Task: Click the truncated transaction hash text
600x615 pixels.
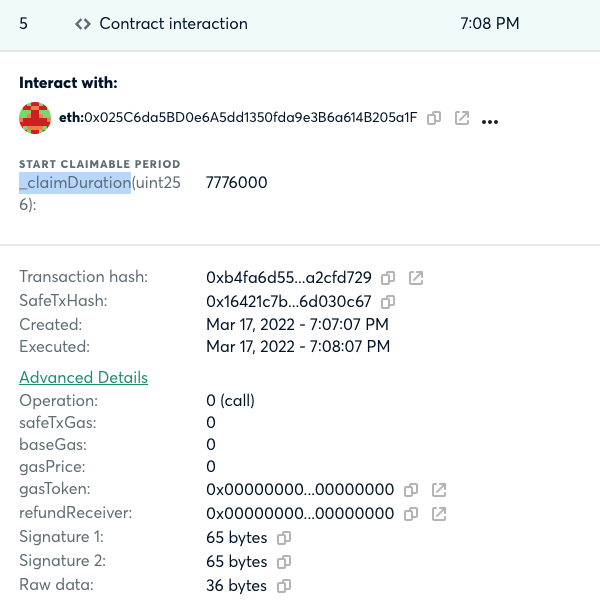Action: tap(289, 278)
